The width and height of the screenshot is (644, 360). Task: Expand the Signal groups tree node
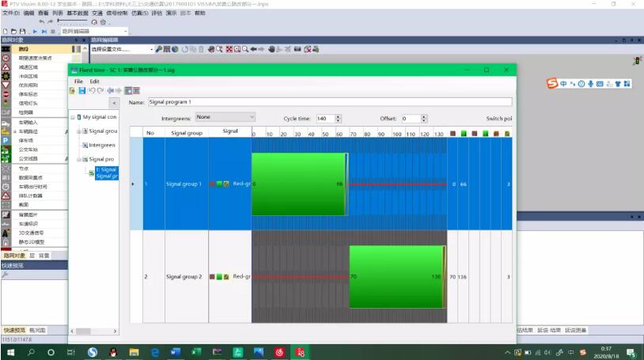point(79,131)
